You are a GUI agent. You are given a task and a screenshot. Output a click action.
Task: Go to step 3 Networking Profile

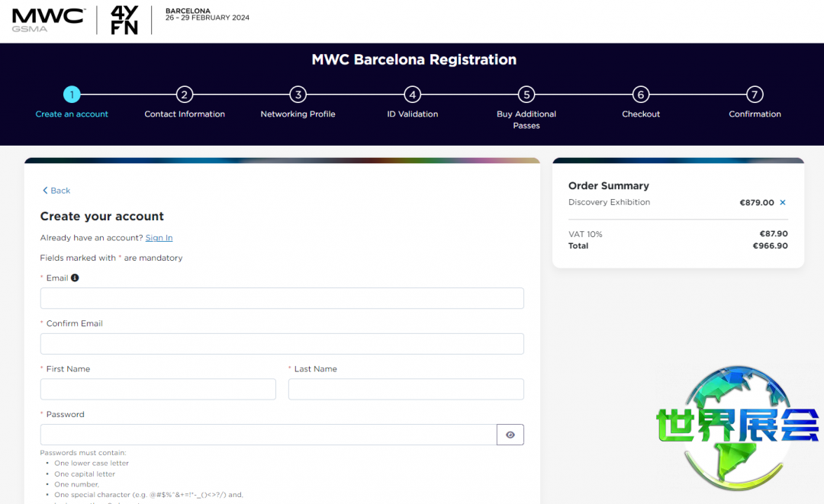tap(298, 95)
